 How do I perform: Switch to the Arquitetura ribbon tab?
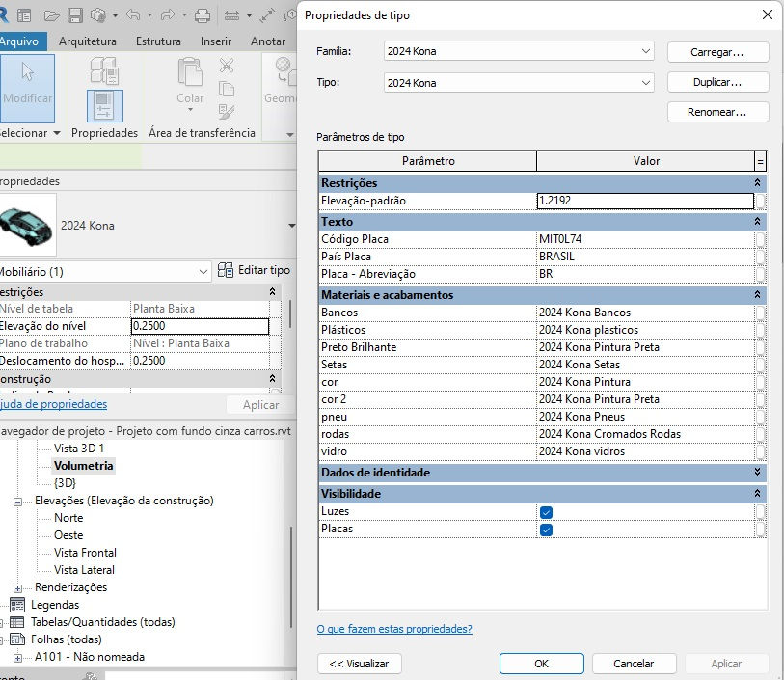88,41
